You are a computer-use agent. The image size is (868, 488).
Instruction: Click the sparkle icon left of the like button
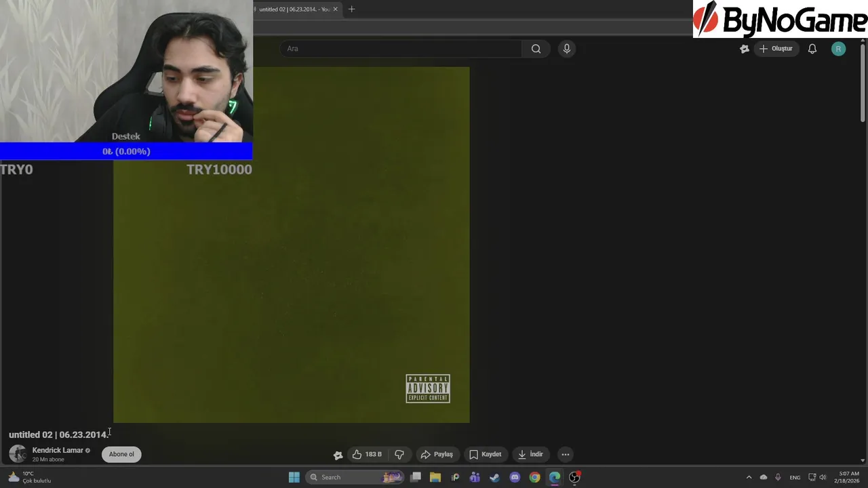338,455
